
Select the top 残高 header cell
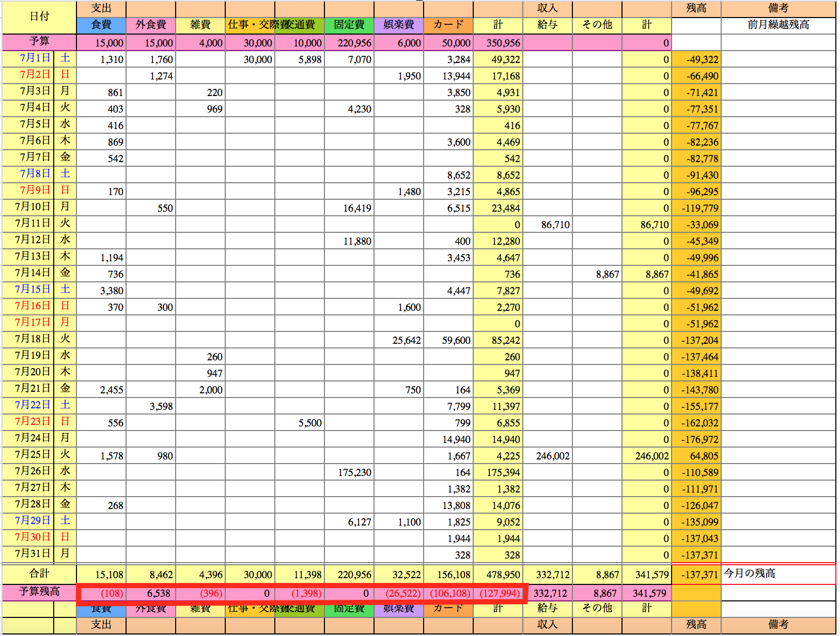point(696,9)
